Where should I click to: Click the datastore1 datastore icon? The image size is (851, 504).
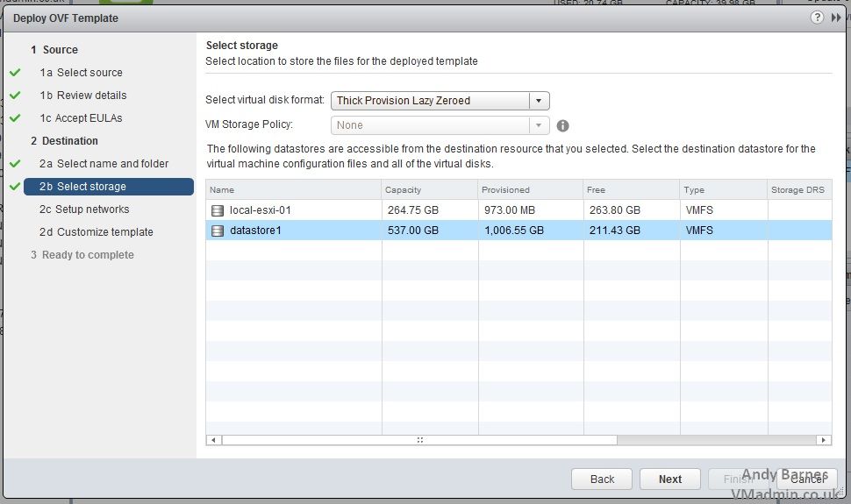point(218,231)
